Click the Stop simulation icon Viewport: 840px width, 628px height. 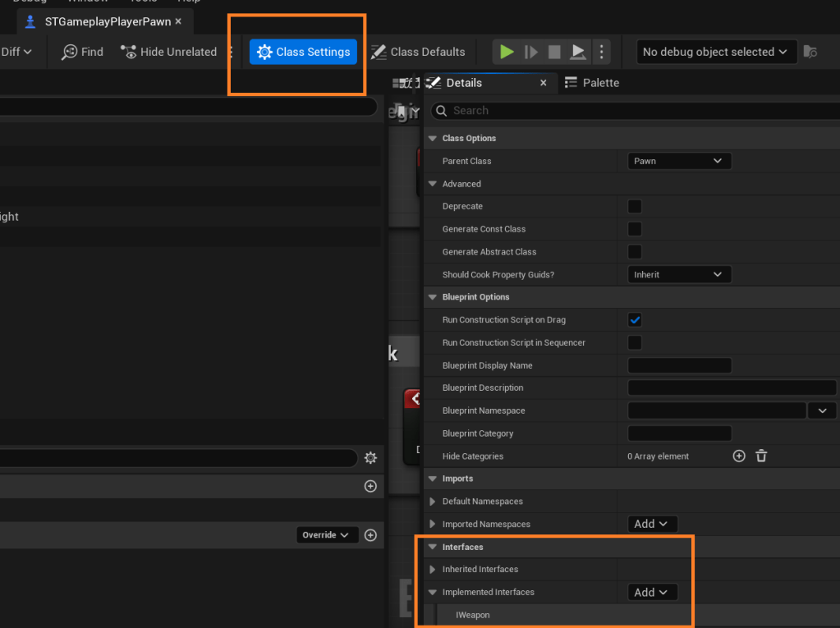(554, 52)
